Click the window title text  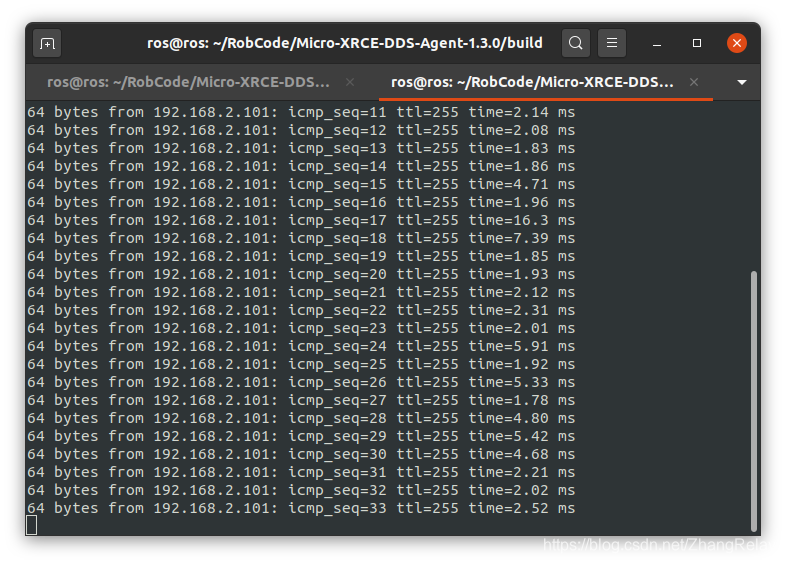coord(344,43)
